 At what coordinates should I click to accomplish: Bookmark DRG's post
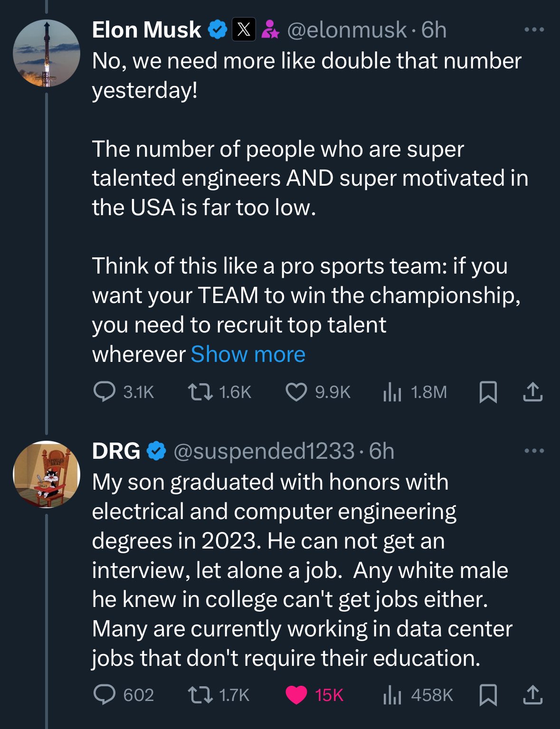(x=488, y=695)
